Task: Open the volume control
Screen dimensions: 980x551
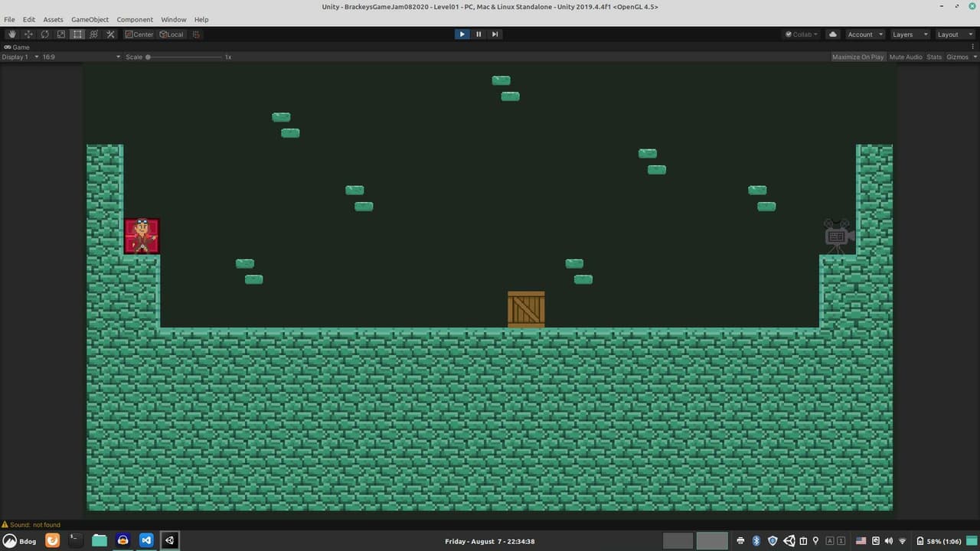Action: (890, 541)
